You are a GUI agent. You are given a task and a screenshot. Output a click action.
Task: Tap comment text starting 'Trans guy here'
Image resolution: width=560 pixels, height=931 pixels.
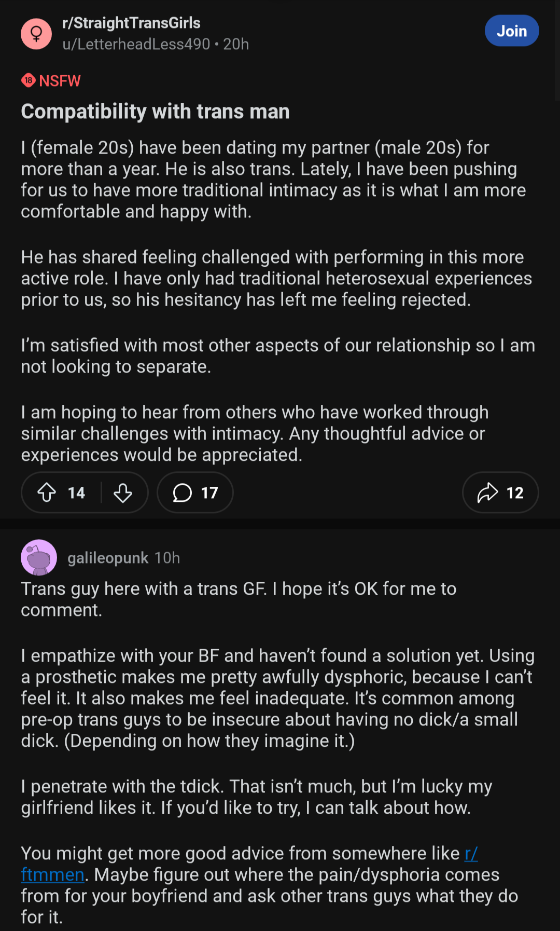tap(239, 599)
